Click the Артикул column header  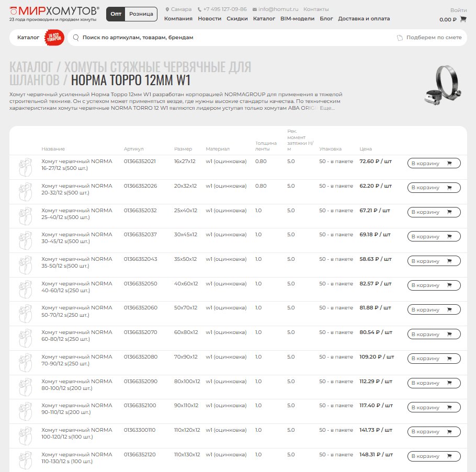133,149
